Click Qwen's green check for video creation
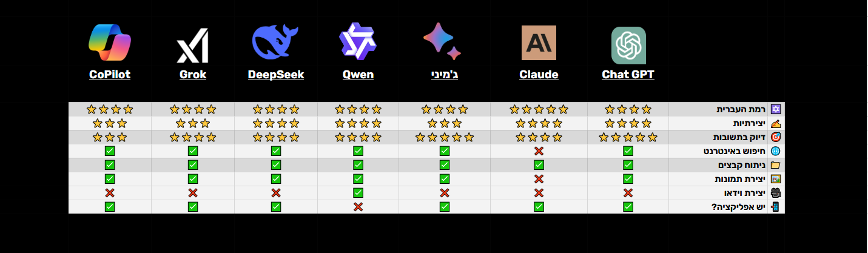The width and height of the screenshot is (868, 253). point(358,193)
